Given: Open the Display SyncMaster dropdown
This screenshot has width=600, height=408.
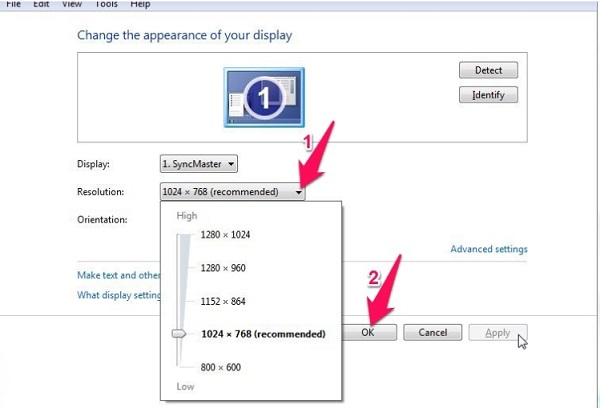Looking at the screenshot, I should point(198,163).
